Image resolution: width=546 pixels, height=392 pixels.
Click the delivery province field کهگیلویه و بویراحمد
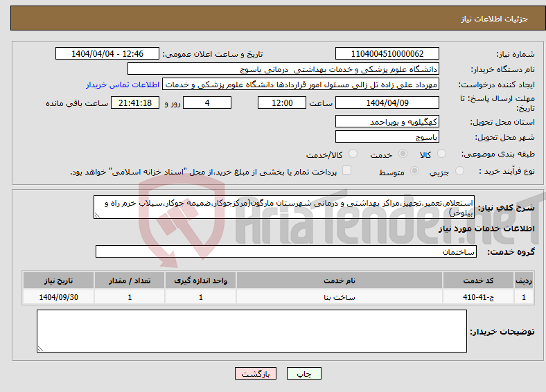(387, 121)
